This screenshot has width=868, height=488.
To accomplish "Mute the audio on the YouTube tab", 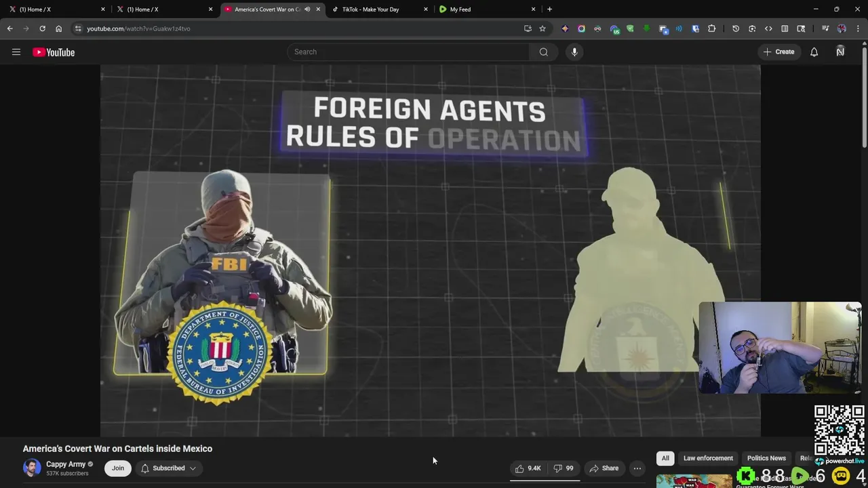I will click(307, 9).
